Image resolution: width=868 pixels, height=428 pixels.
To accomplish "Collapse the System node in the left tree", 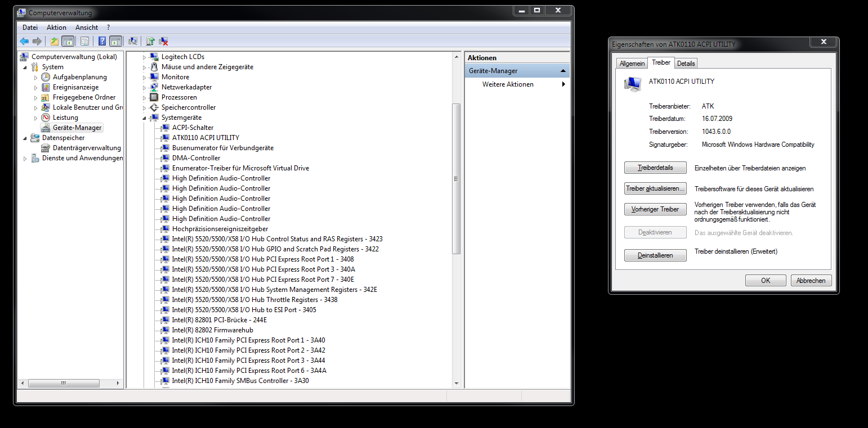I will coord(25,67).
